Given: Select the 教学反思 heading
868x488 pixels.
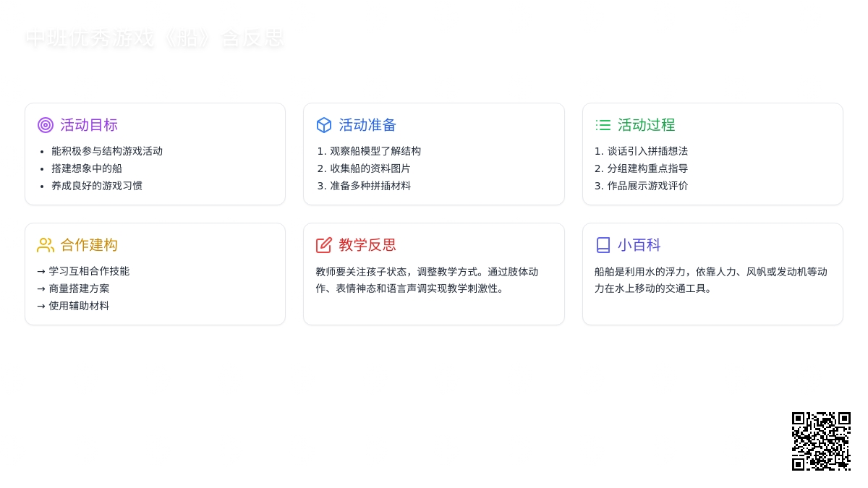Looking at the screenshot, I should coord(367,245).
